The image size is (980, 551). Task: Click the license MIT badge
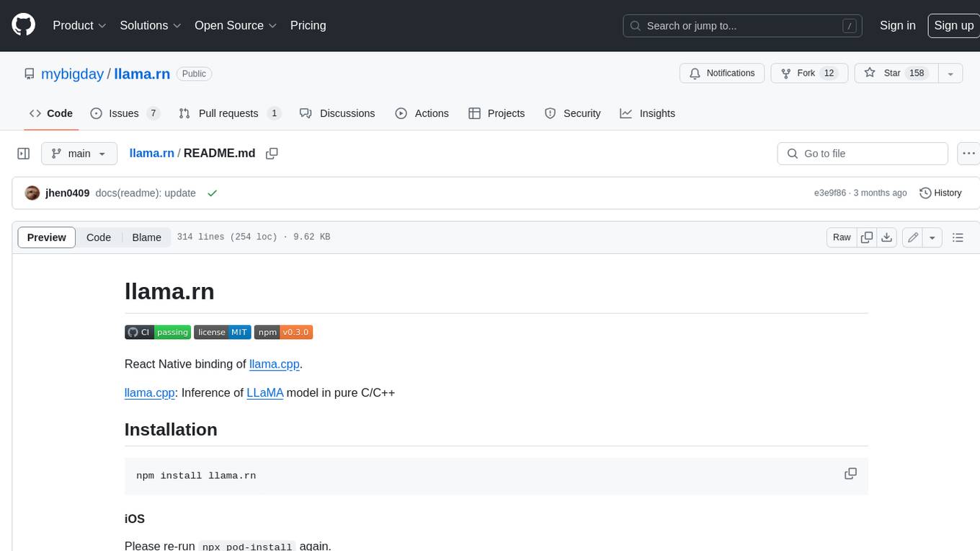(x=223, y=332)
